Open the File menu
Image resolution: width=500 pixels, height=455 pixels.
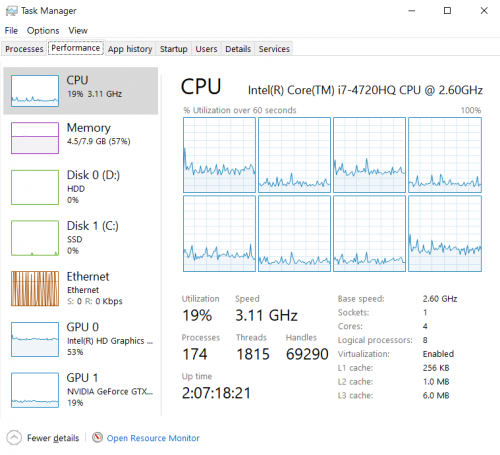coord(11,31)
